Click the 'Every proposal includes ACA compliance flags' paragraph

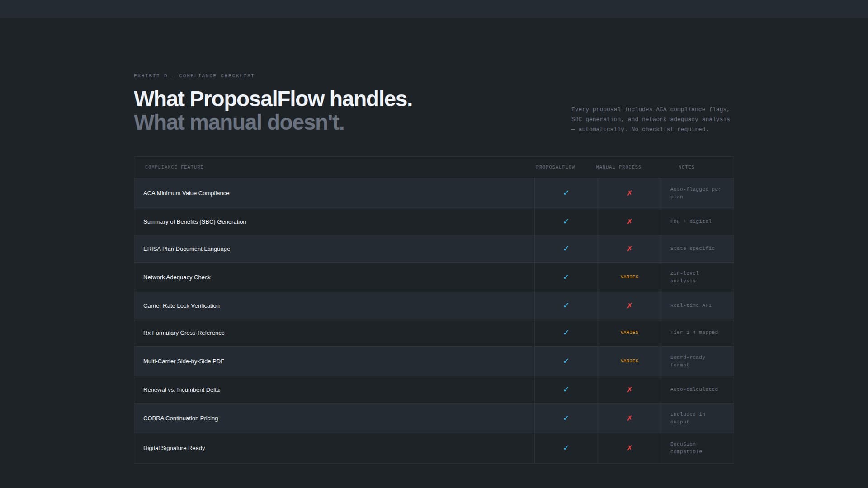(x=651, y=119)
